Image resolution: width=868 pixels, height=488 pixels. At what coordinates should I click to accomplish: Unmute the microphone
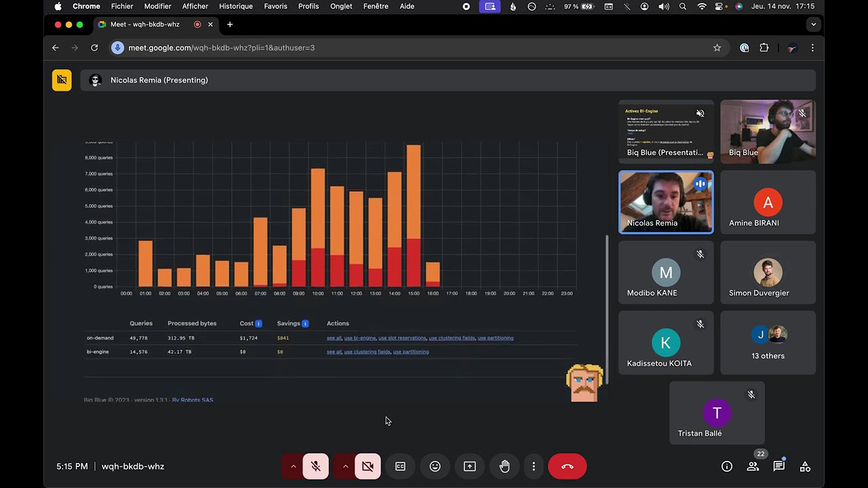(316, 466)
